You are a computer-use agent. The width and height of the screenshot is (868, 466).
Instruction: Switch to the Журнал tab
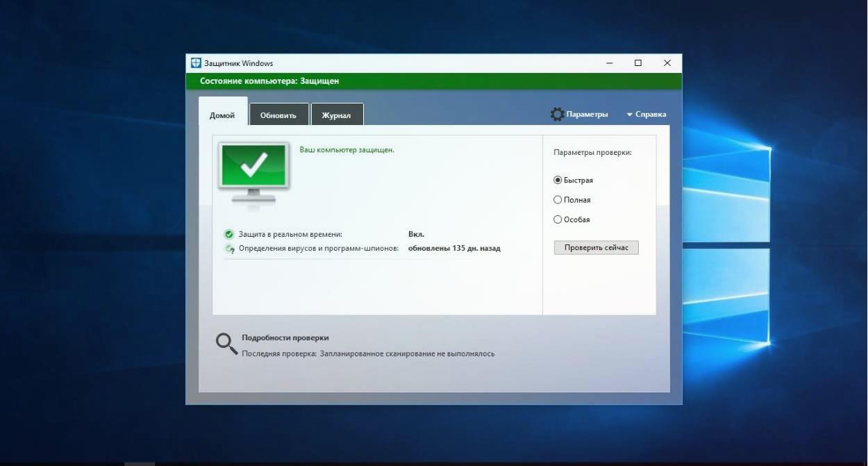[x=337, y=115]
